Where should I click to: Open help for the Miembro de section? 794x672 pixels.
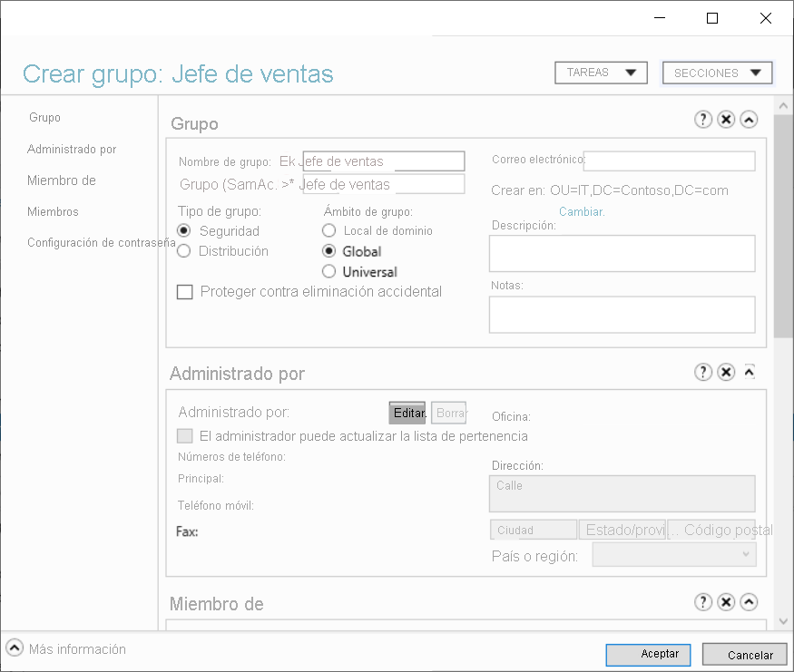point(703,602)
